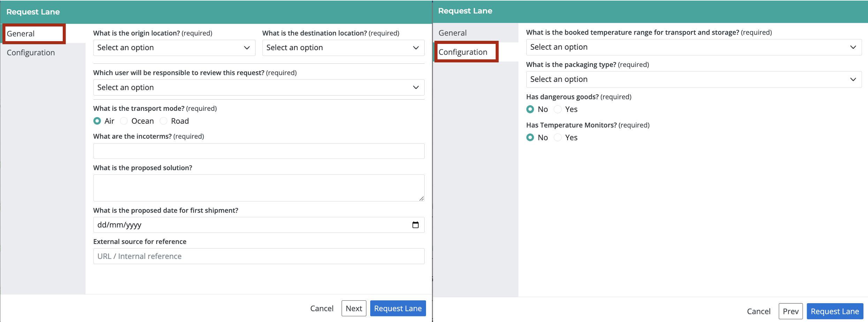Choose No for Has dangerous goods
Viewport: 868px width, 322px height.
click(x=530, y=109)
